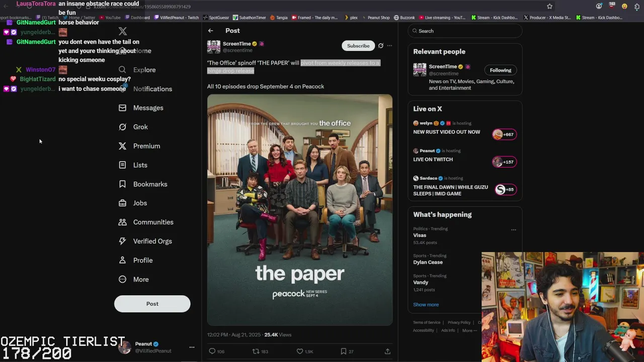Expand the footer More menu

(x=469, y=331)
